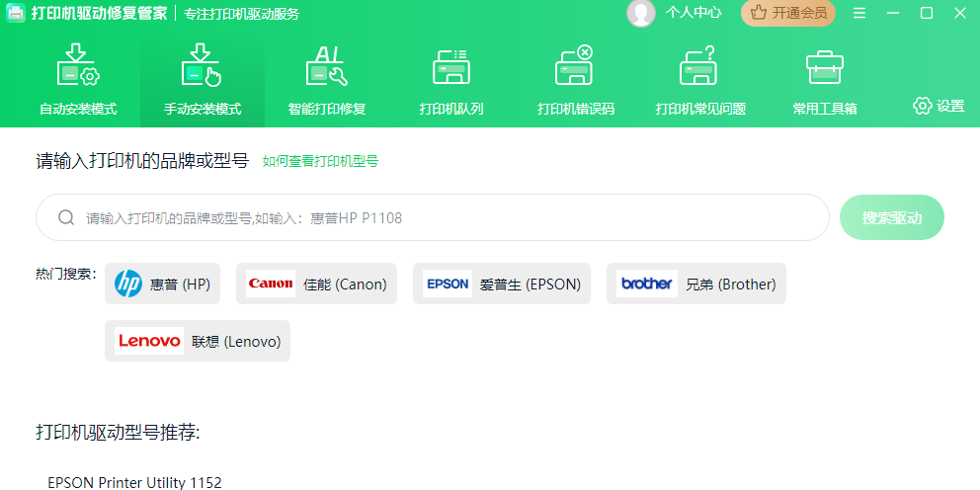Image resolution: width=980 pixels, height=490 pixels.
Task: Click 开通会员 membership button
Action: click(788, 13)
